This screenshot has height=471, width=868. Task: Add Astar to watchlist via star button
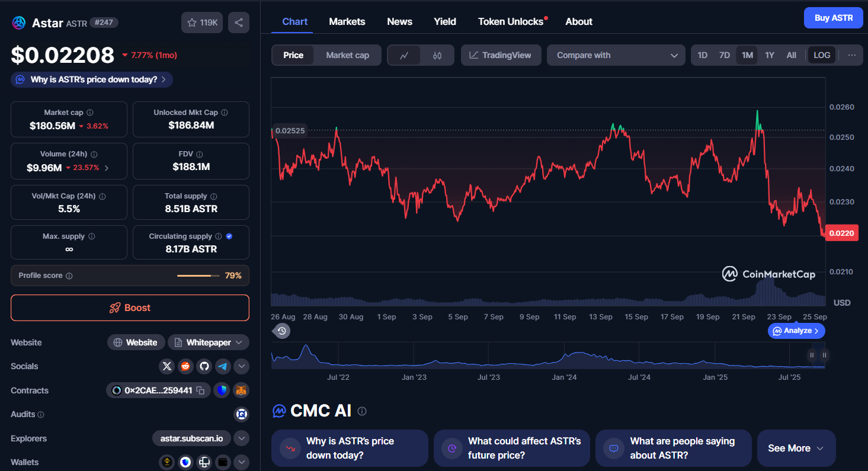[x=202, y=23]
